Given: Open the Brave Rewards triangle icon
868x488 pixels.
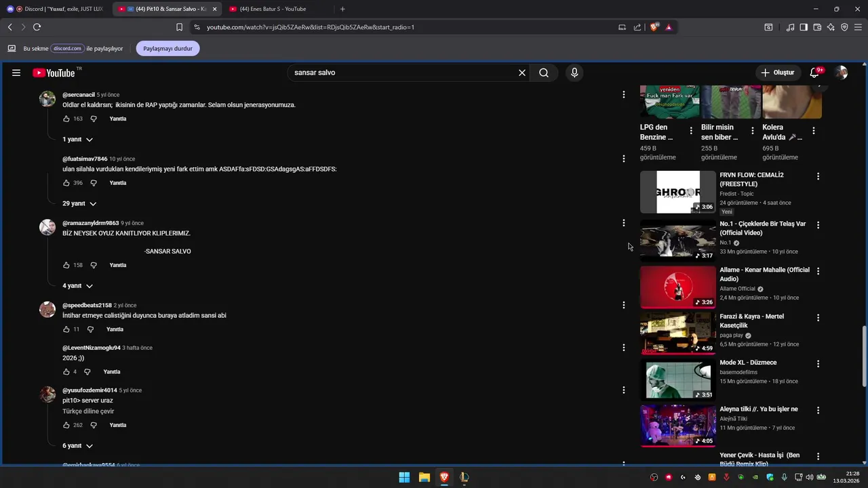Looking at the screenshot, I should point(669,27).
